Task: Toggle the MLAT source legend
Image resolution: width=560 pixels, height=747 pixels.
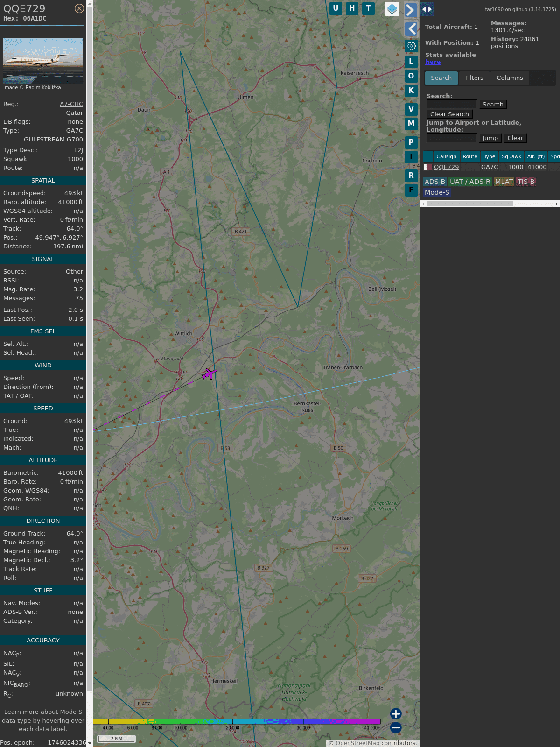Action: coord(504,182)
